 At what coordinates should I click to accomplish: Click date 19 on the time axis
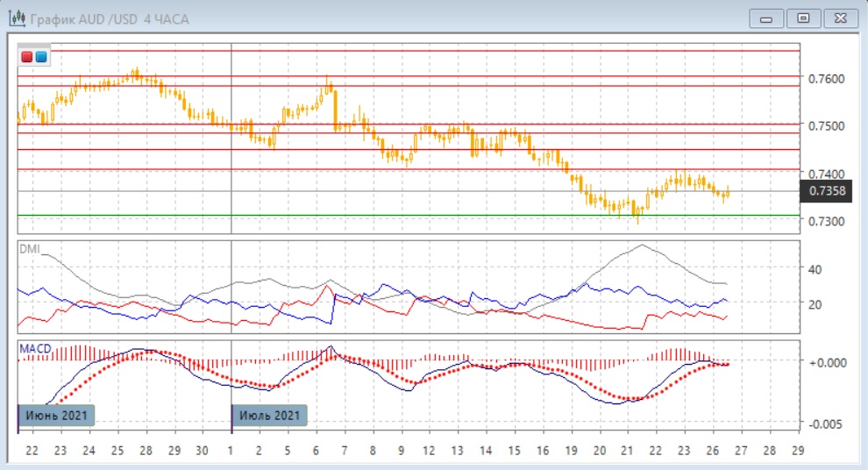coord(571,451)
